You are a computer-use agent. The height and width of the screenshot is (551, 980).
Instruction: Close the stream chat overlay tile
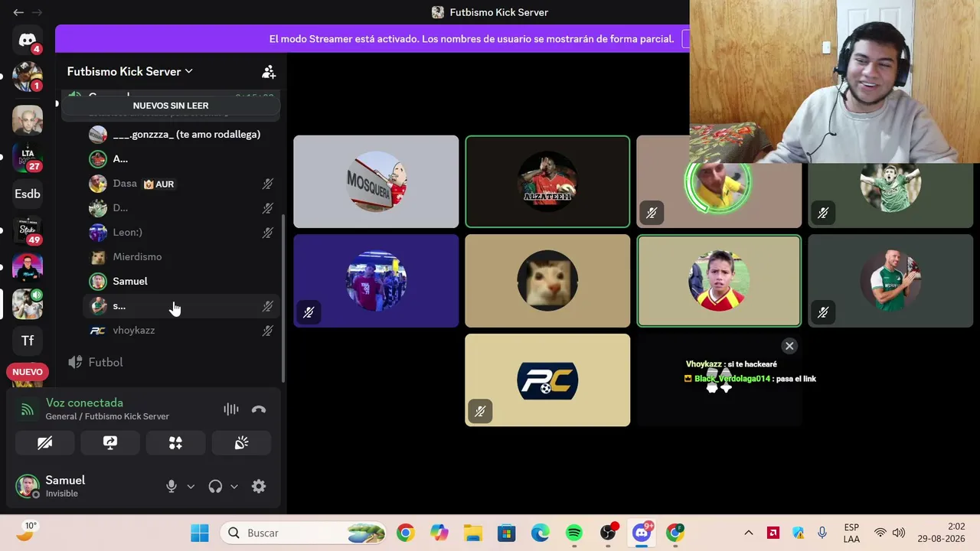(789, 346)
